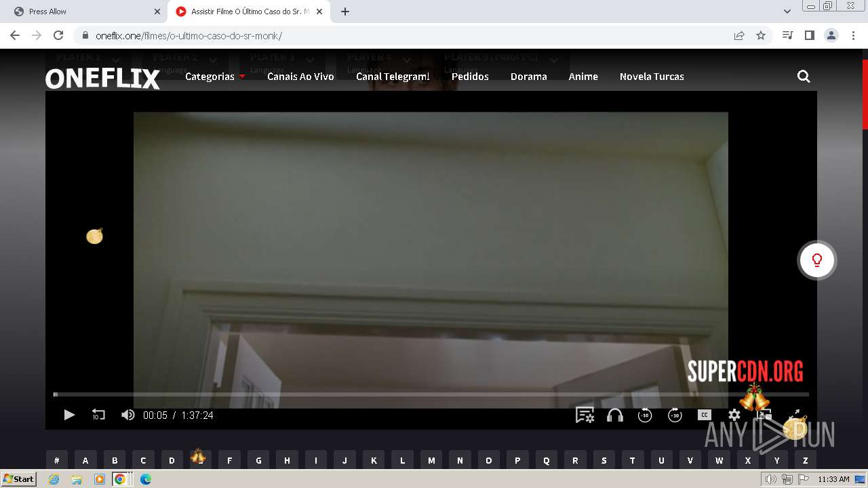Play the video
Image resolution: width=868 pixels, height=488 pixels.
click(x=69, y=415)
